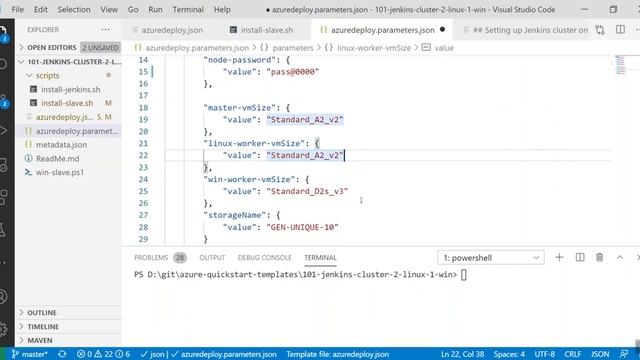Open install-jenkins.sh in the explorer
Viewport: 640px width, 360px height.
click(70, 89)
